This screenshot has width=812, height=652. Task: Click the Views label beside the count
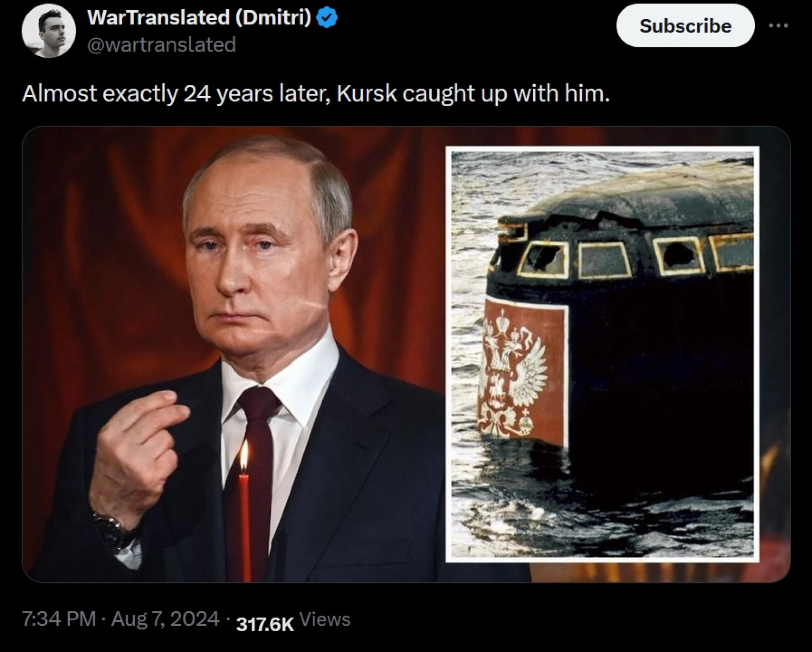(325, 619)
